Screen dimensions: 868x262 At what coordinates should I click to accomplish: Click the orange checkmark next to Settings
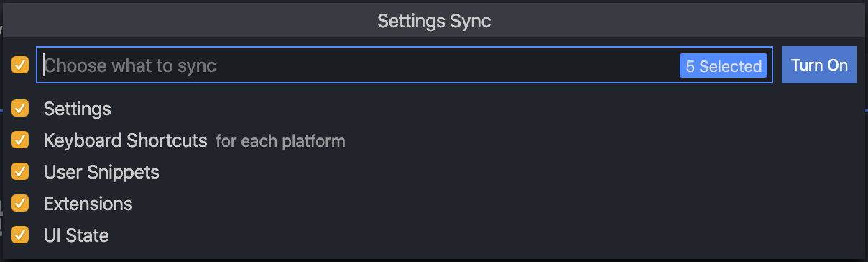[20, 109]
